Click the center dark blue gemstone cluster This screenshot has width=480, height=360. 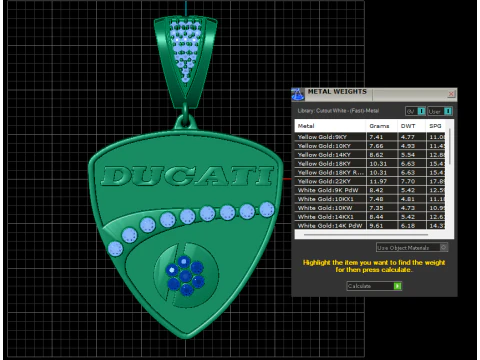pyautogui.click(x=185, y=276)
